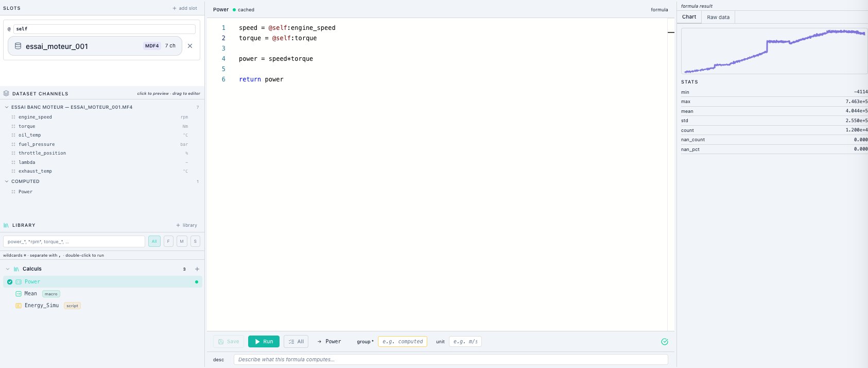
Task: Click the @ symbol beside the self field
Action: (x=9, y=29)
